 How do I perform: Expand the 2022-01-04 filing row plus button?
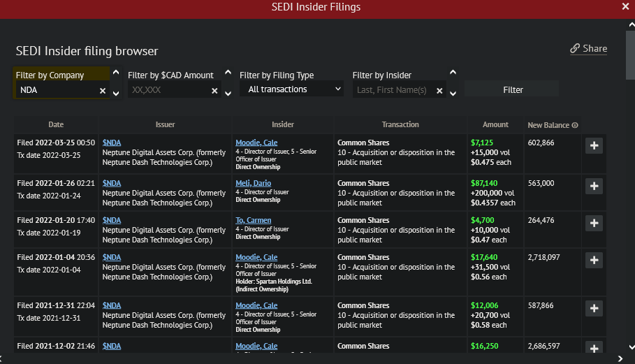(594, 260)
